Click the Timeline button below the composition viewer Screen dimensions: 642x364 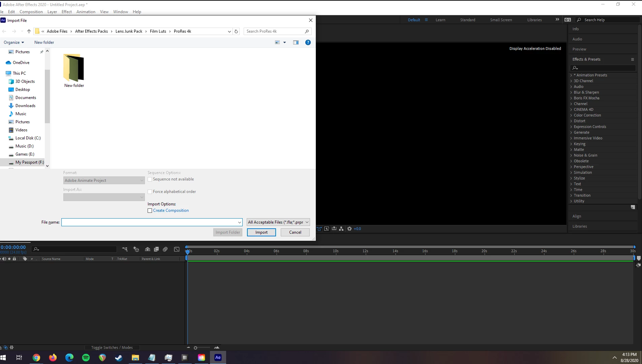click(x=334, y=229)
